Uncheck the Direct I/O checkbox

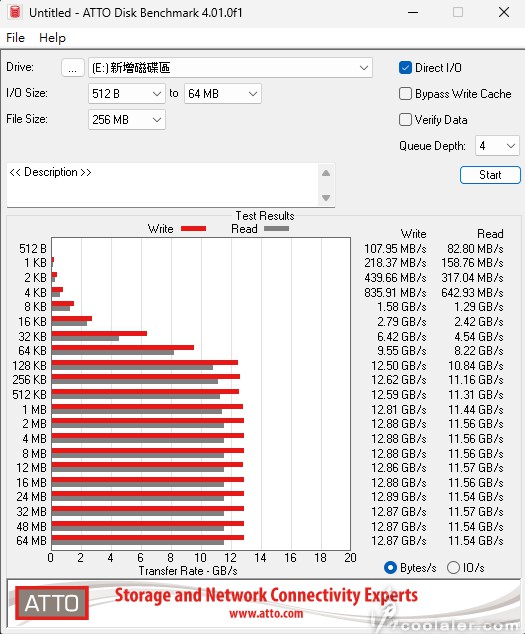(x=405, y=68)
